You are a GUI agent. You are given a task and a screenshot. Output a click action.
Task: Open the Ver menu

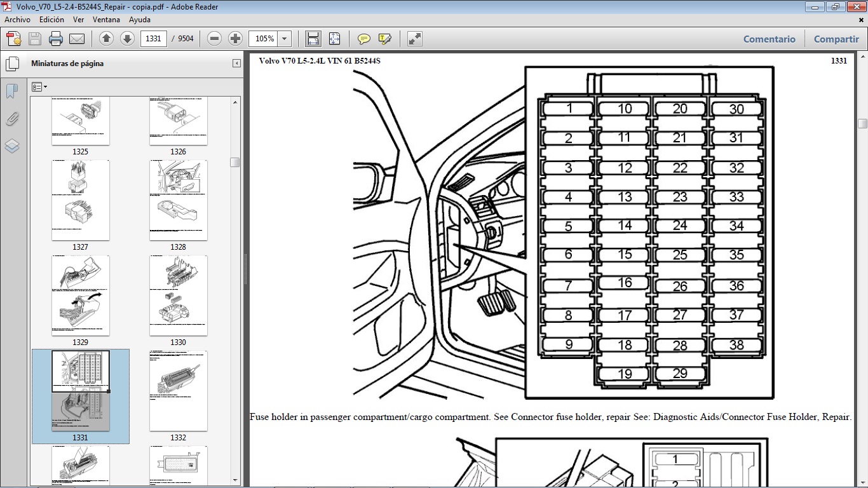[79, 20]
